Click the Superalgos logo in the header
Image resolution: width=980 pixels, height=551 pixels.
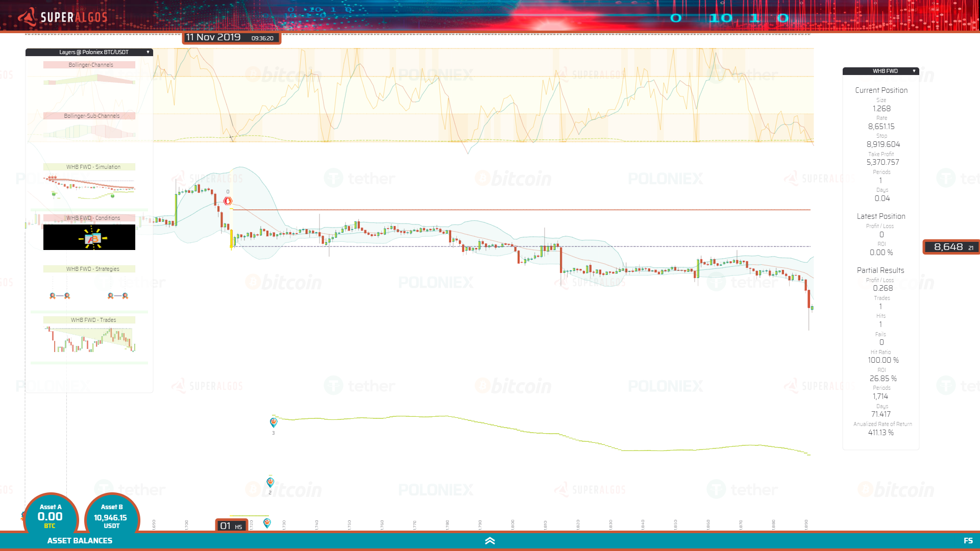(x=62, y=17)
